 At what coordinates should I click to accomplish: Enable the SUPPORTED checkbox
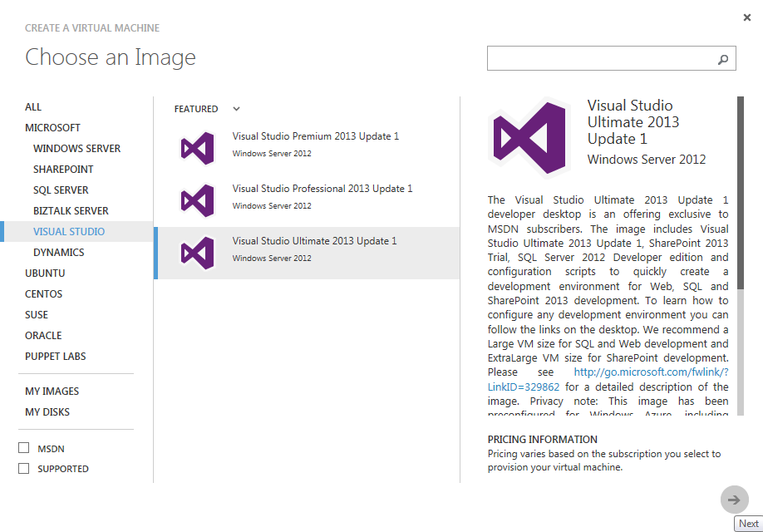24,468
